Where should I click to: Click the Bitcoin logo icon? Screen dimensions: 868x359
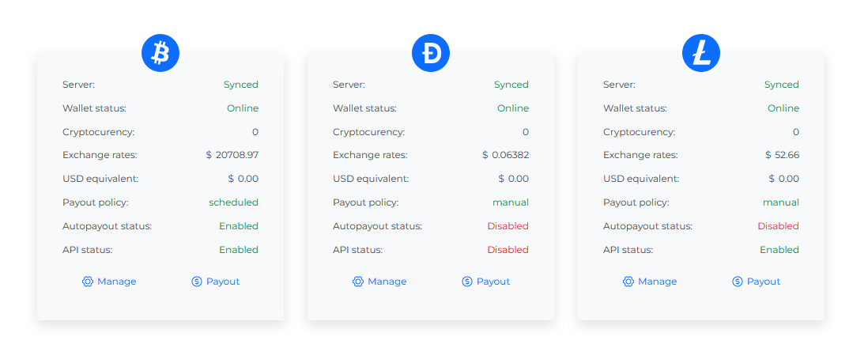pos(160,54)
